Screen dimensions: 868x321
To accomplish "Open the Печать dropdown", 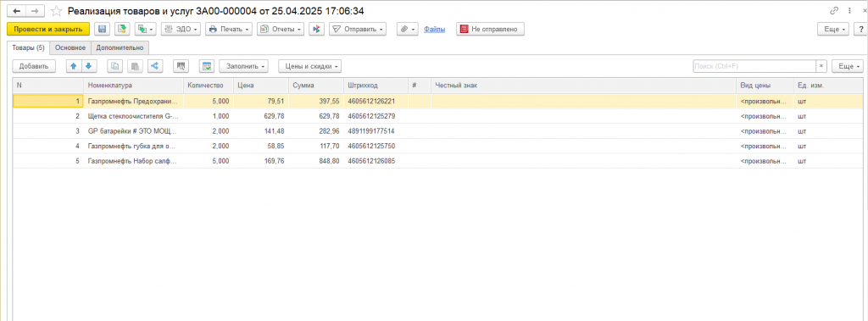I will pyautogui.click(x=229, y=29).
